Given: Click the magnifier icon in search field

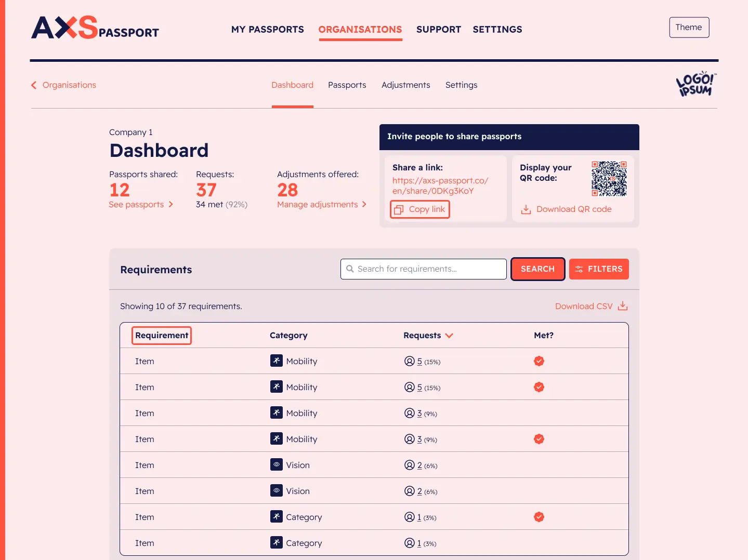Looking at the screenshot, I should [350, 269].
